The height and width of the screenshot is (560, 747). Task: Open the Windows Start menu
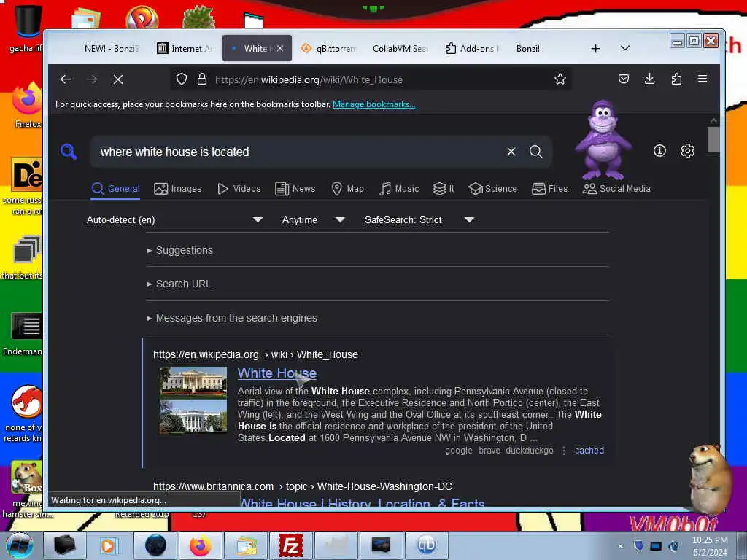pyautogui.click(x=20, y=545)
